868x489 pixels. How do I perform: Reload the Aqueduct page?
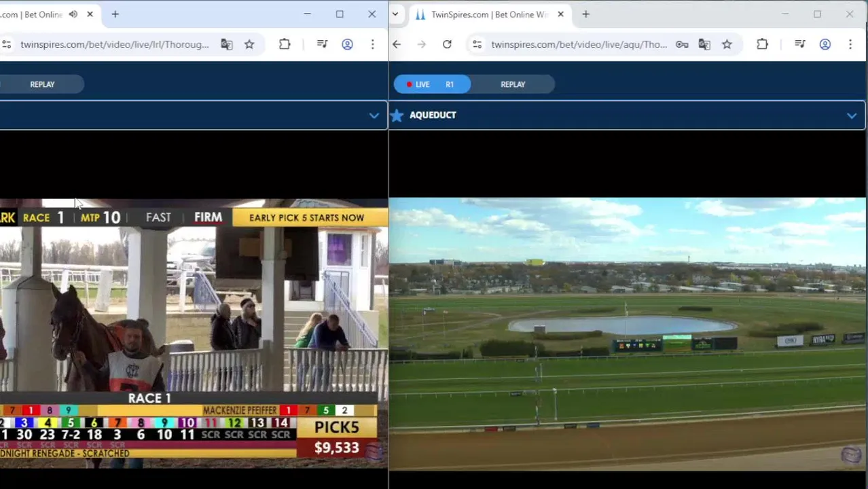point(447,44)
